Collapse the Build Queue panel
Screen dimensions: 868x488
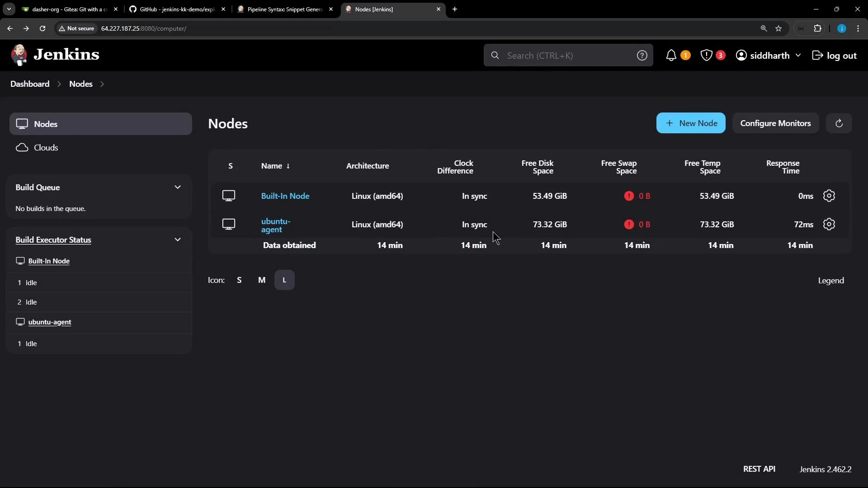tap(178, 187)
